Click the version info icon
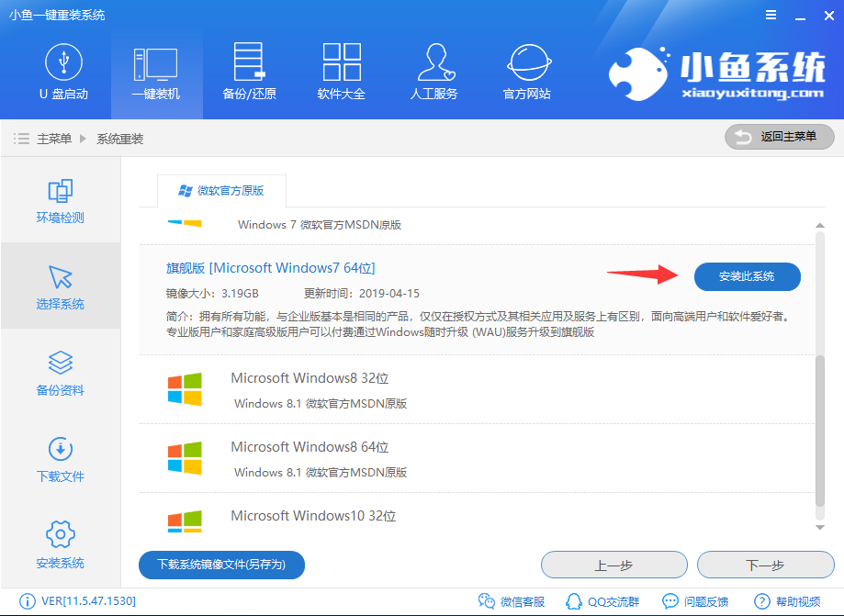The width and height of the screenshot is (844, 616). point(27,601)
